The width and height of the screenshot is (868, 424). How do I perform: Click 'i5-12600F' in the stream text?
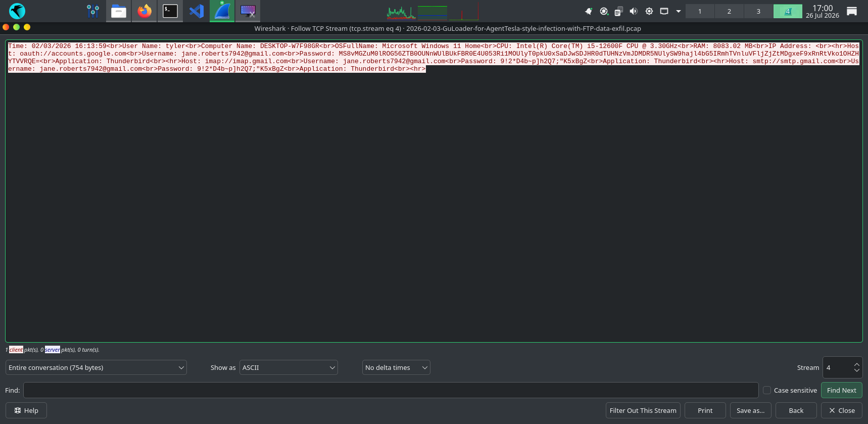605,46
